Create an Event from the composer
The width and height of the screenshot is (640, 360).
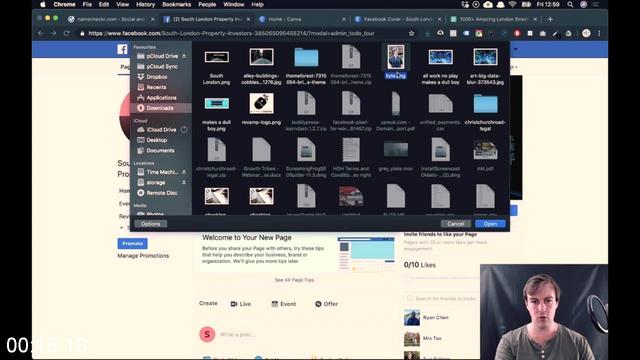pyautogui.click(x=284, y=304)
